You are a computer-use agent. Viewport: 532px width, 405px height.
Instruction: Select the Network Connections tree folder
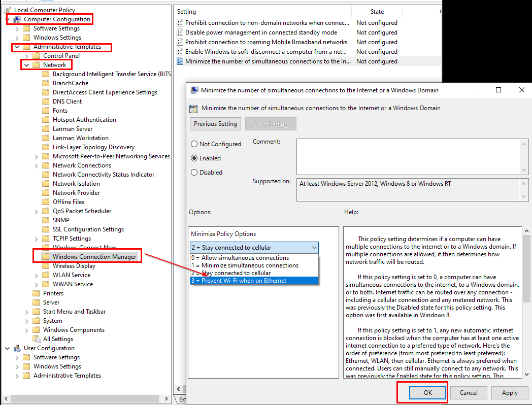point(82,165)
